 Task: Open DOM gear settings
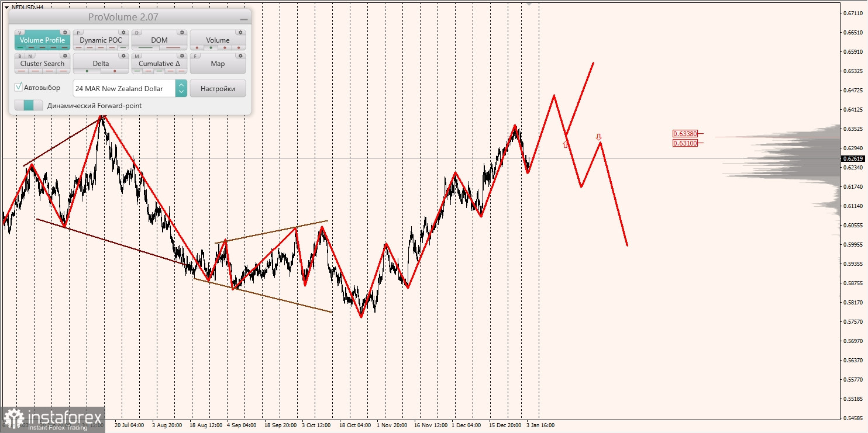182,33
